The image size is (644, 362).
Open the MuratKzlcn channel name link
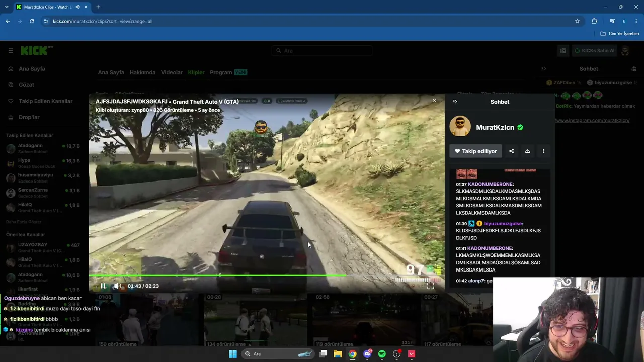(495, 128)
